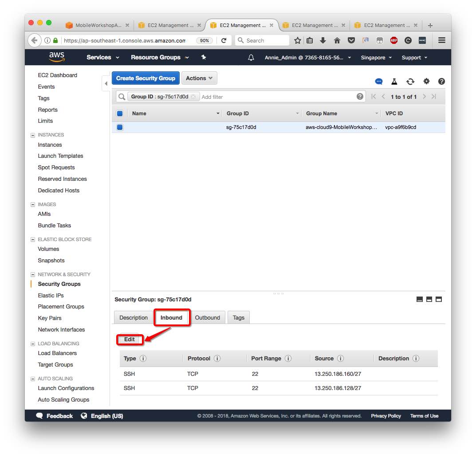Open the Services dropdown menu
476x457 pixels.
click(102, 57)
